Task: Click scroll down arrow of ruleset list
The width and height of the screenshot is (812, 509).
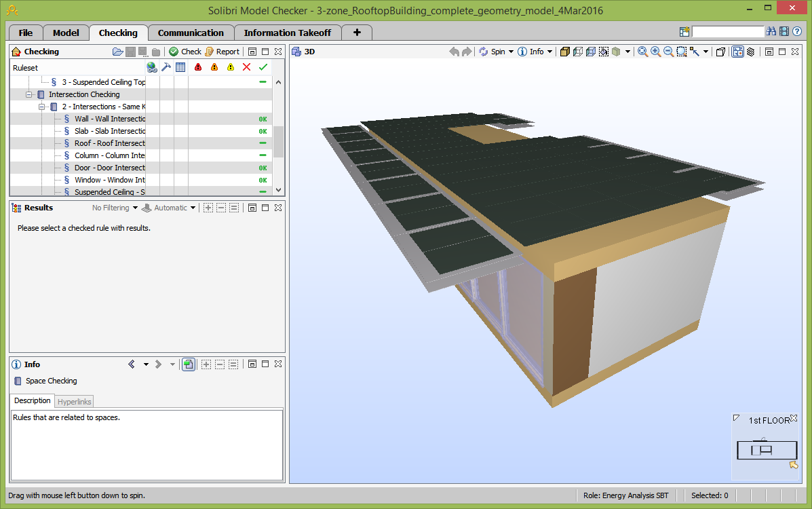Action: coord(279,190)
